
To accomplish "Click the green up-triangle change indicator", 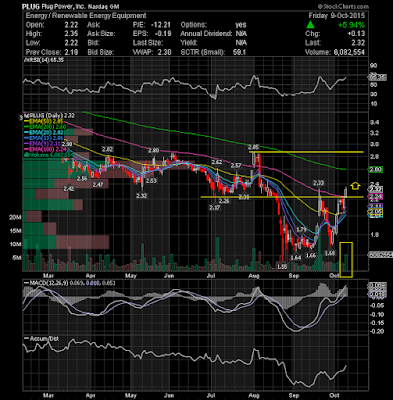I will pos(311,24).
